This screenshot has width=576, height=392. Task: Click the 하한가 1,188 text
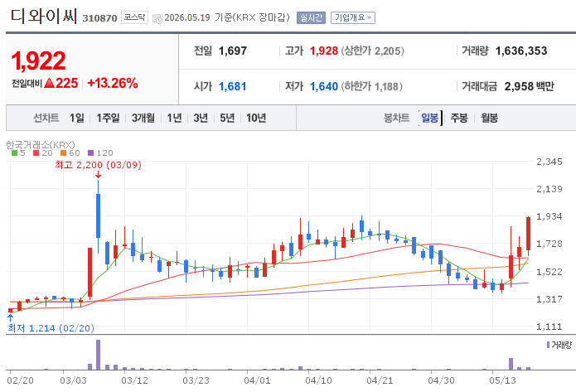pos(372,86)
